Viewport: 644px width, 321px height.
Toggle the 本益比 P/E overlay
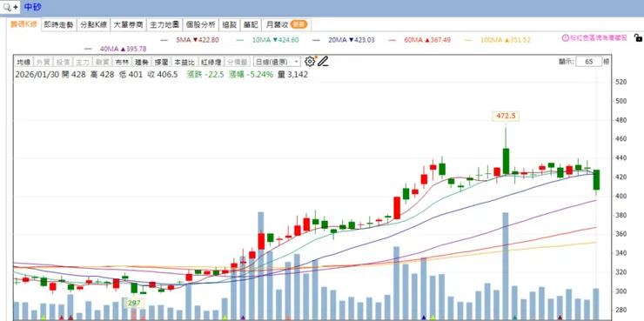pos(184,63)
